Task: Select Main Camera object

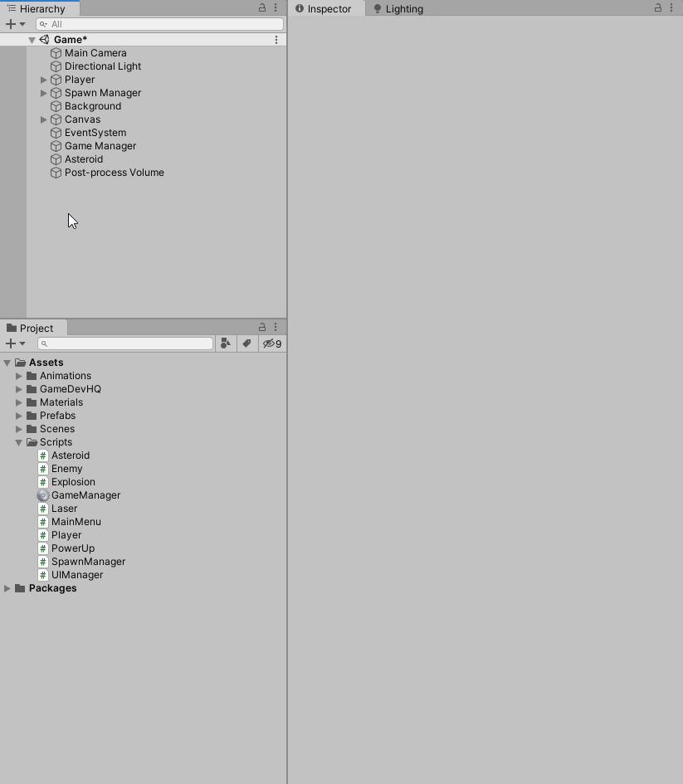Action: tap(95, 53)
